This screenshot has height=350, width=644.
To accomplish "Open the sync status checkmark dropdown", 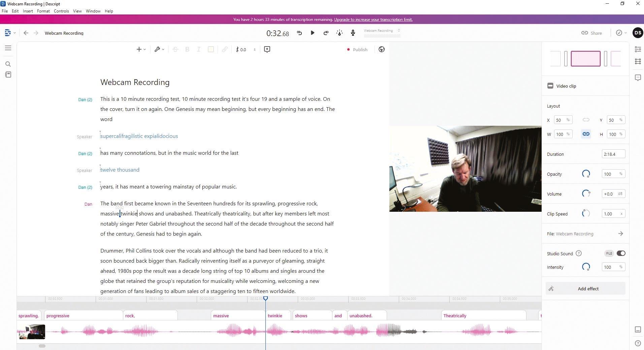I will 621,33.
